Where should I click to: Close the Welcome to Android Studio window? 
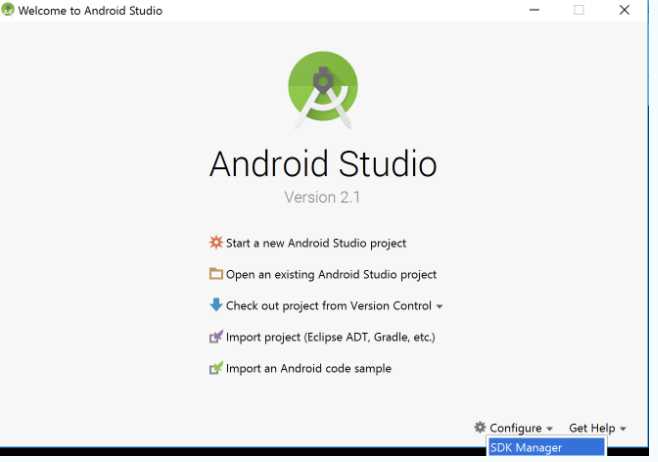[x=624, y=10]
